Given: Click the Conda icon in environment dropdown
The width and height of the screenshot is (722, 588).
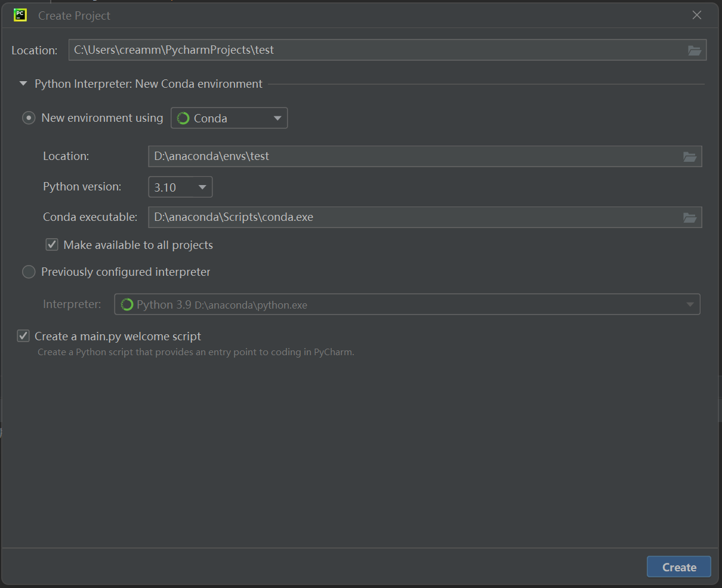Looking at the screenshot, I should pos(183,118).
